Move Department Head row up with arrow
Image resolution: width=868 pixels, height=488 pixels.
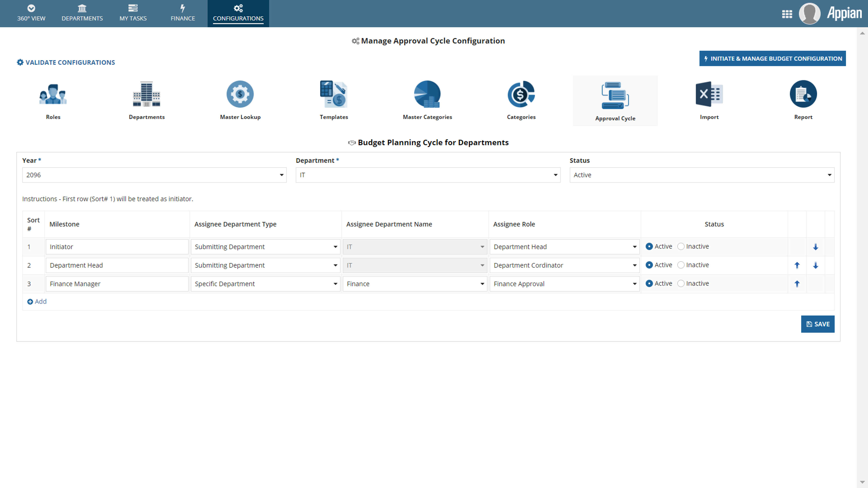coord(797,265)
